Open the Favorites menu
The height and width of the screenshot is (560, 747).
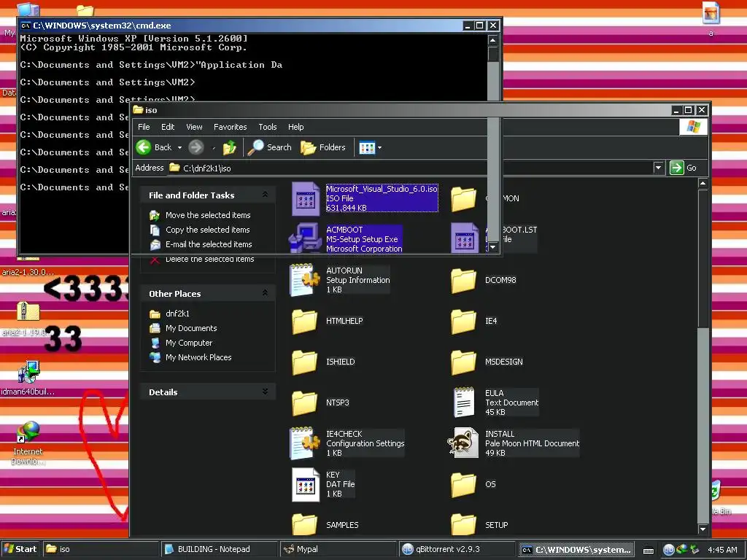point(230,127)
